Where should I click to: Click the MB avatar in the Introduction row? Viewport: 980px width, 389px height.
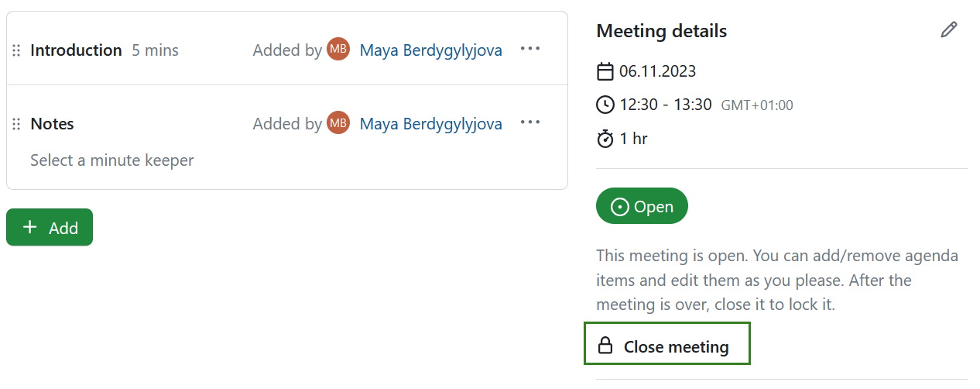(x=338, y=50)
